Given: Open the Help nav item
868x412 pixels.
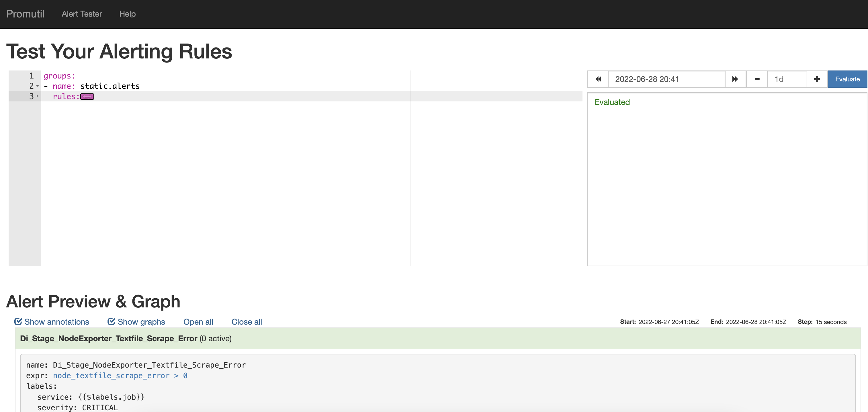Looking at the screenshot, I should pyautogui.click(x=127, y=14).
